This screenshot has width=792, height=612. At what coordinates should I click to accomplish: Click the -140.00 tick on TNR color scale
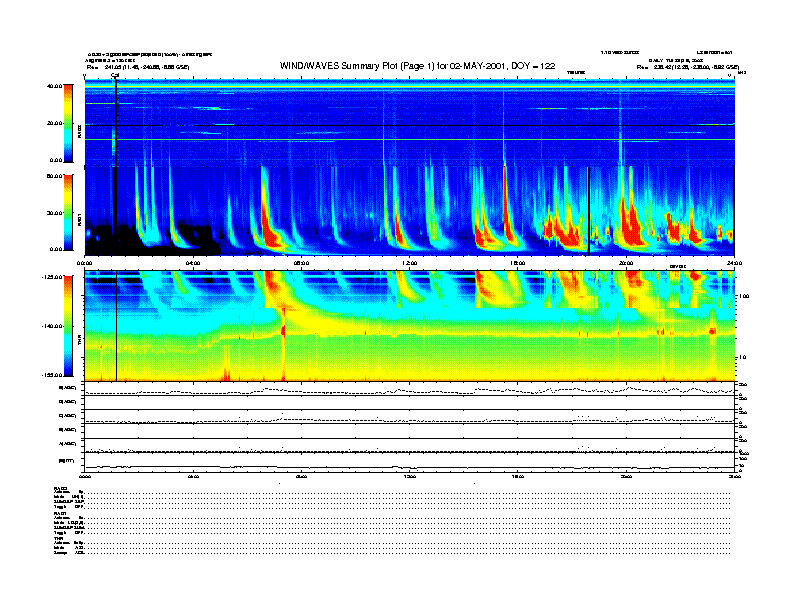click(x=53, y=326)
